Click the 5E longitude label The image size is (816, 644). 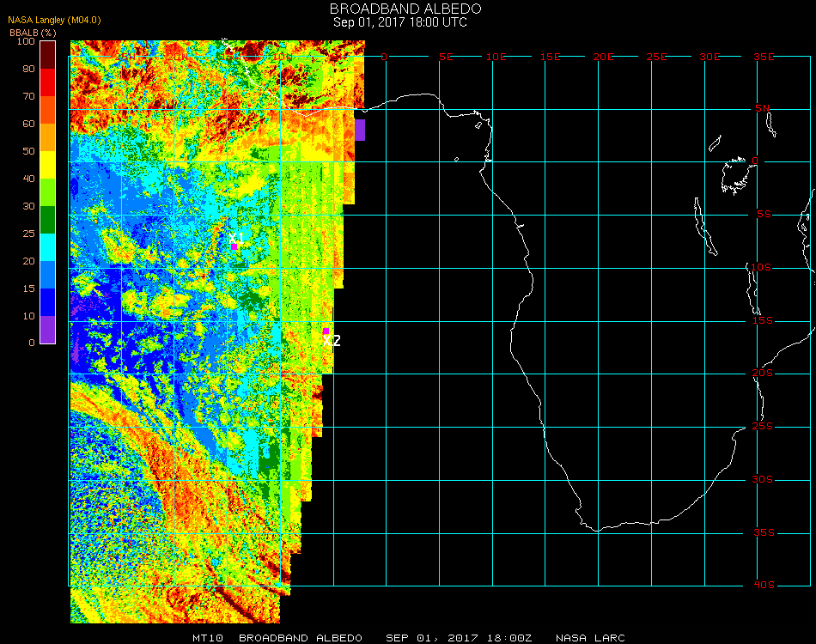tap(446, 57)
